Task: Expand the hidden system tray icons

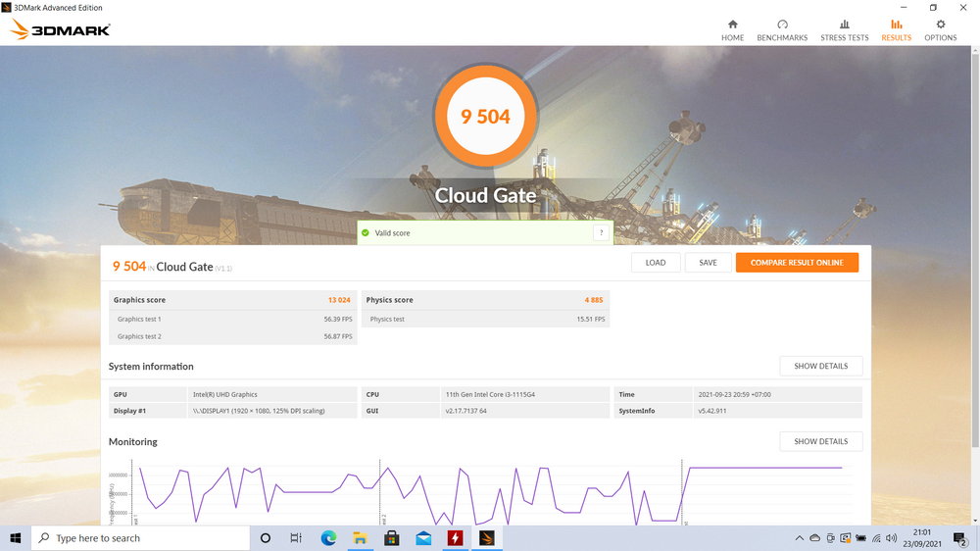Action: (800, 538)
